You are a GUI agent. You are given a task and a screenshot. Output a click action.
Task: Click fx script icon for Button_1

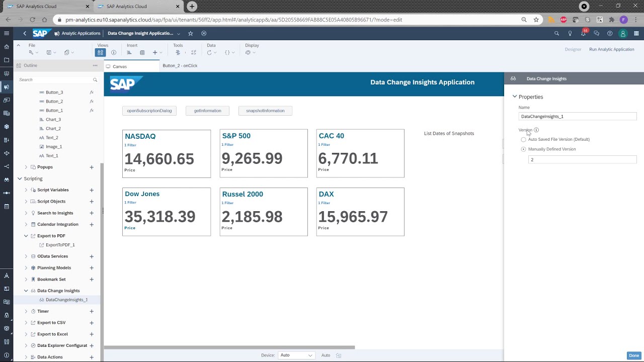pyautogui.click(x=92, y=111)
